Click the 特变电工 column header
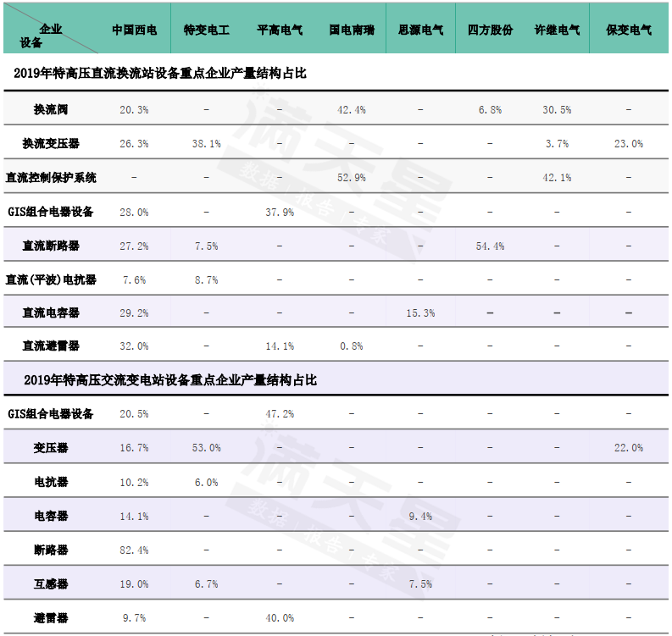 207,30
